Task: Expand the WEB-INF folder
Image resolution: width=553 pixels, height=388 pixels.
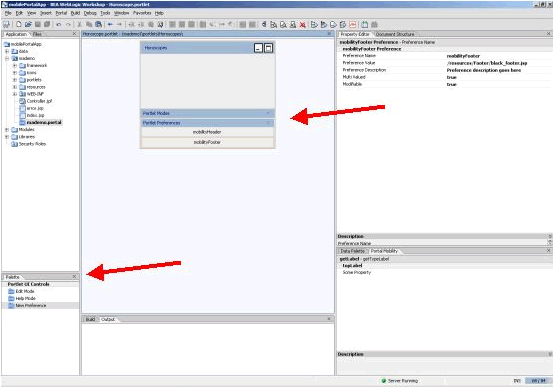Action: [x=15, y=94]
